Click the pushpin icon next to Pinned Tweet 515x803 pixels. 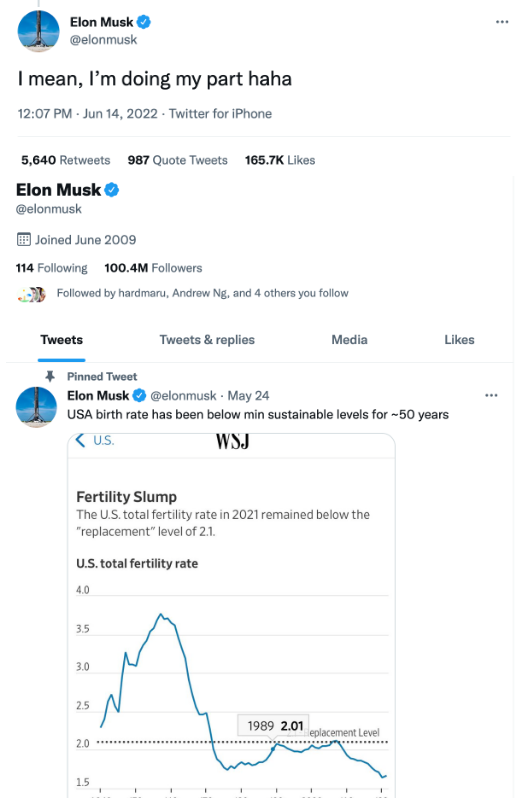(x=50, y=376)
